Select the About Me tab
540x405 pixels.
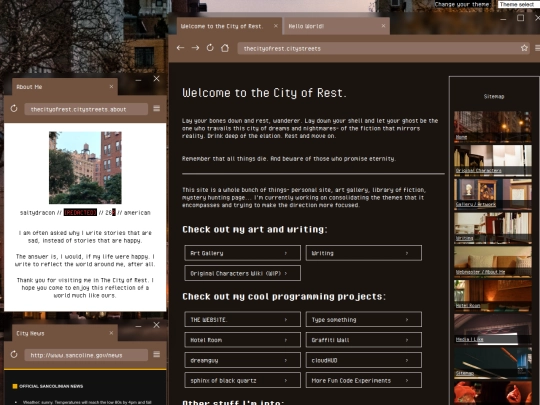coord(65,87)
